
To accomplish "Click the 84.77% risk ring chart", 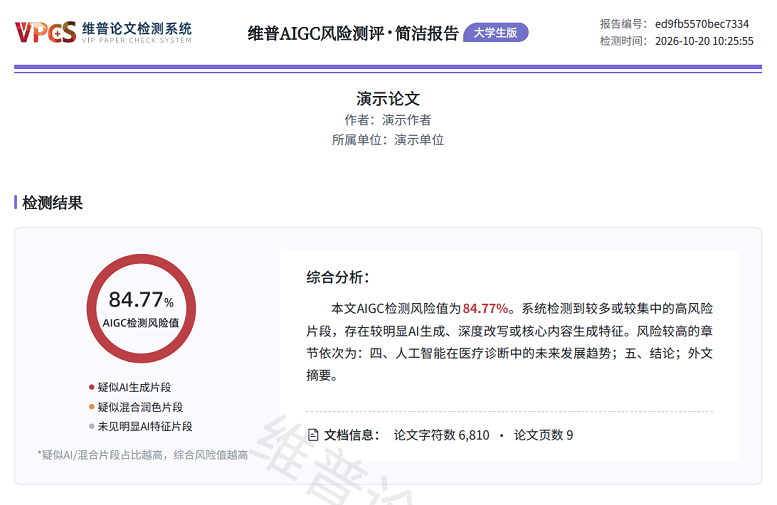I will pyautogui.click(x=141, y=308).
